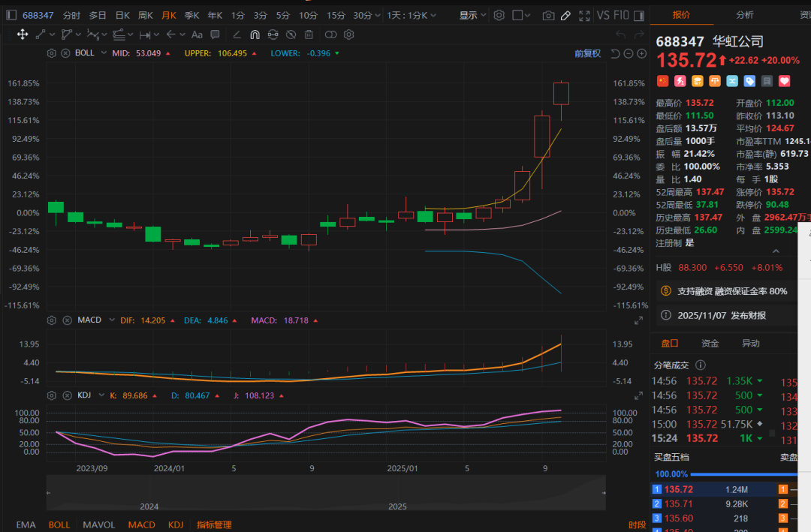Select the line drawing tool

coord(41,35)
